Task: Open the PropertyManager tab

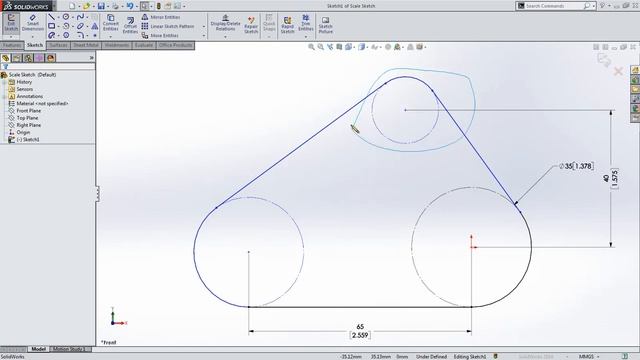Action: pos(17,58)
